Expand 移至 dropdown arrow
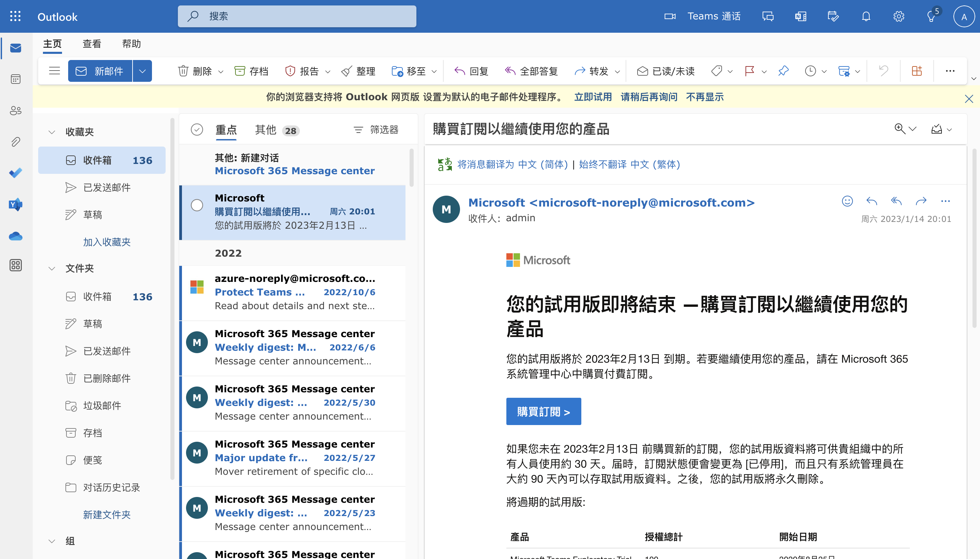Screen dimensions: 980x559 (434, 72)
